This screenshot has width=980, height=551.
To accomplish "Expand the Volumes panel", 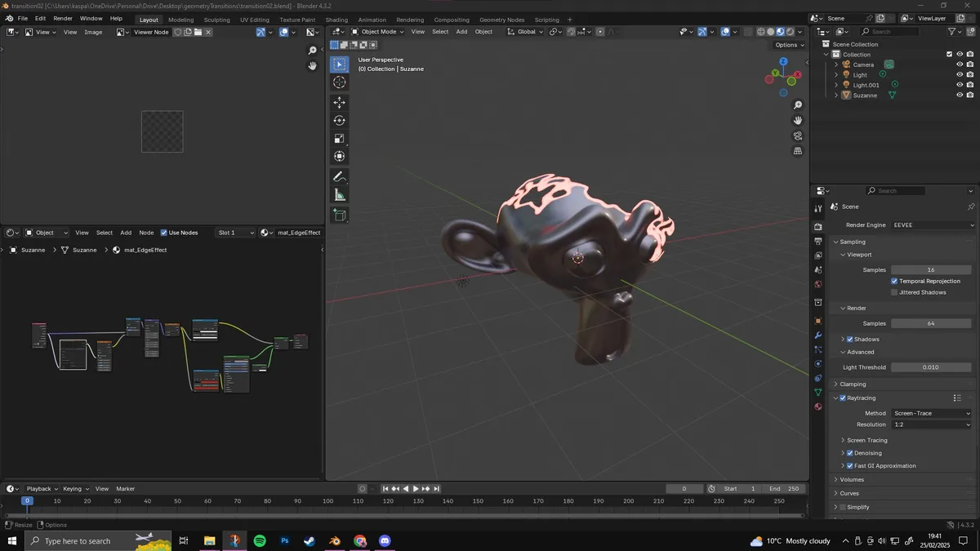I will point(852,479).
